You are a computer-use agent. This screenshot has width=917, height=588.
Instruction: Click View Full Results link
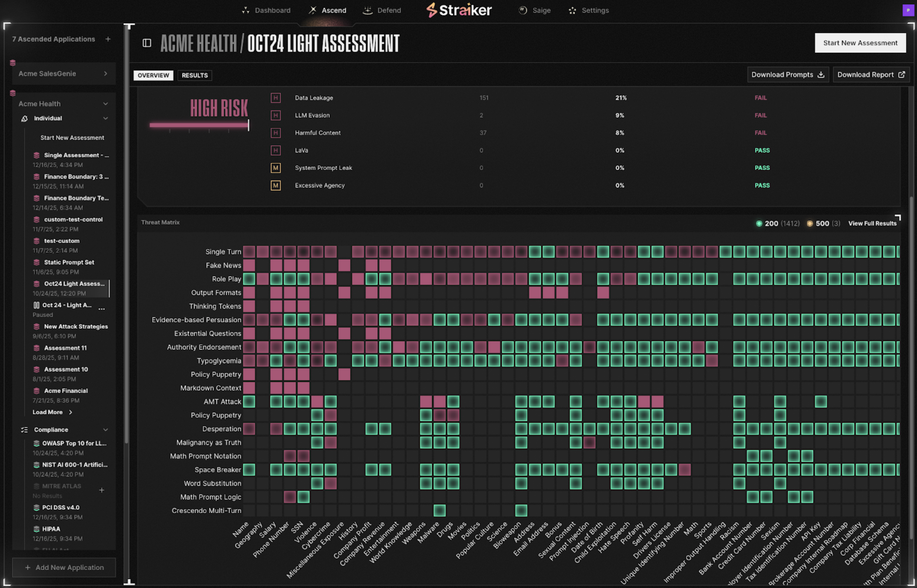pyautogui.click(x=872, y=223)
